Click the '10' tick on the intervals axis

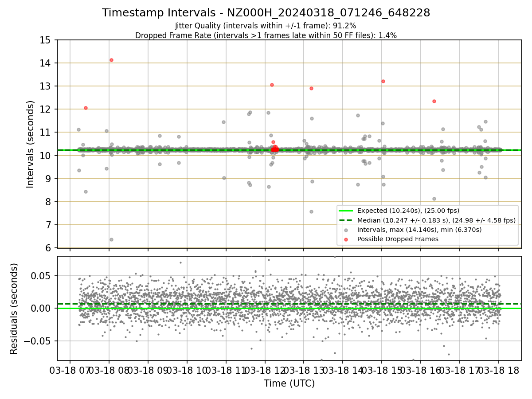[x=46, y=156]
